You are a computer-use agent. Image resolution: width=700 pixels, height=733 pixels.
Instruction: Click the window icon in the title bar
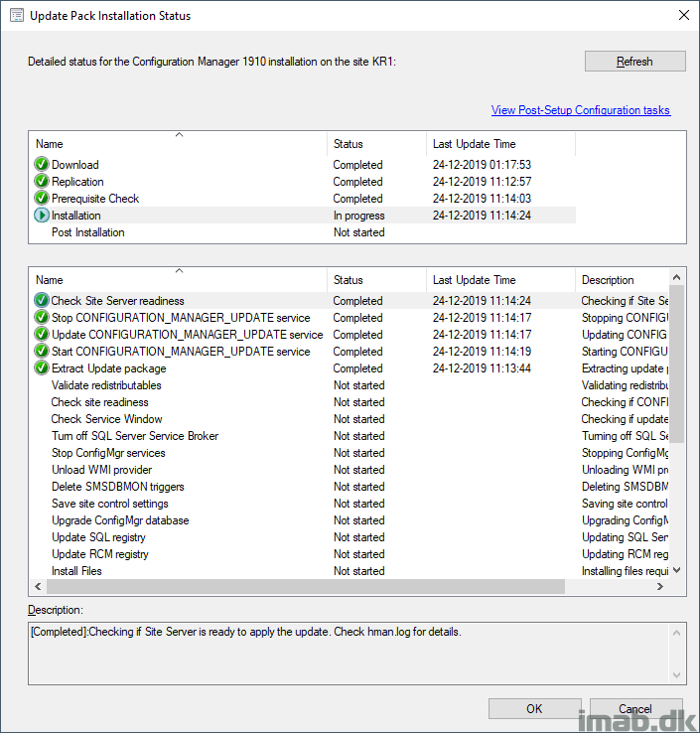pyautogui.click(x=17, y=16)
